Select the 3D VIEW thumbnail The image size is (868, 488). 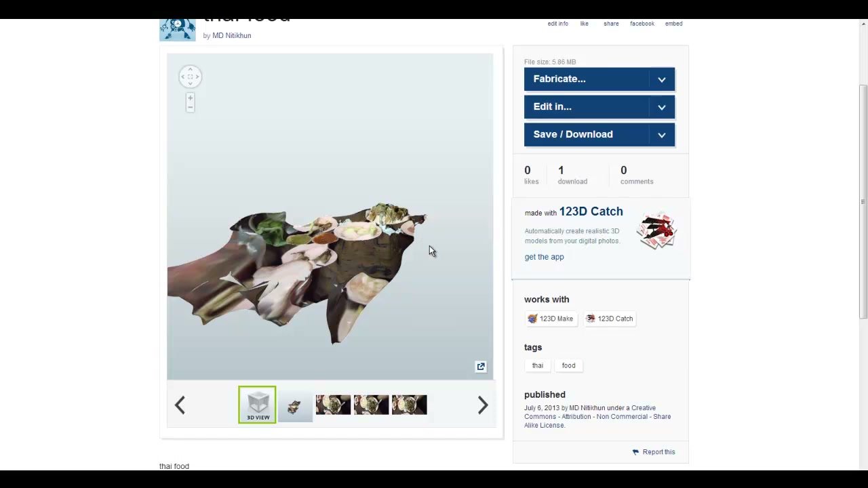pyautogui.click(x=257, y=405)
